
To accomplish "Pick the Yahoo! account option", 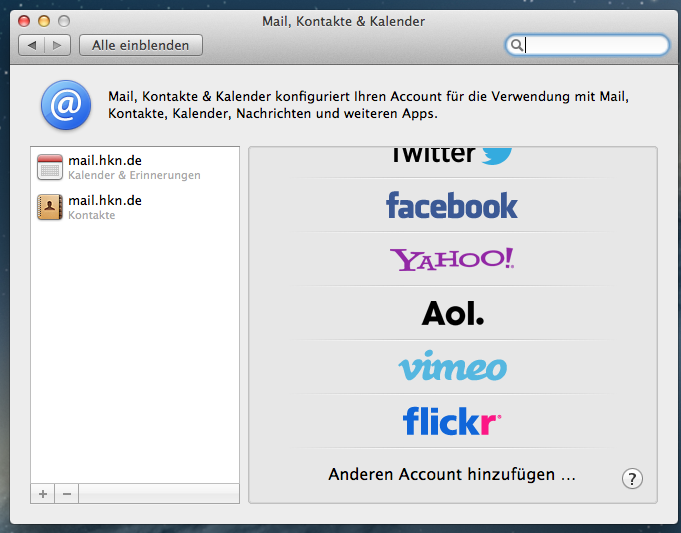I will (452, 259).
